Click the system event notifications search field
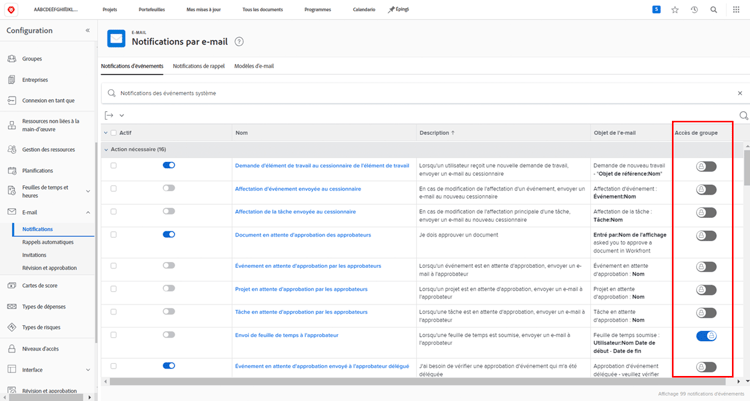 click(400, 93)
